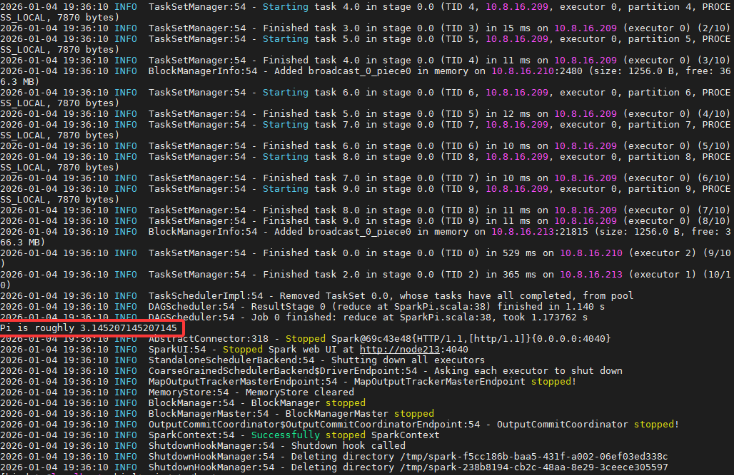Screen dimensions: 737x475
Task: Click 'Starting' on the task 5.0 line
Action: 285,39
